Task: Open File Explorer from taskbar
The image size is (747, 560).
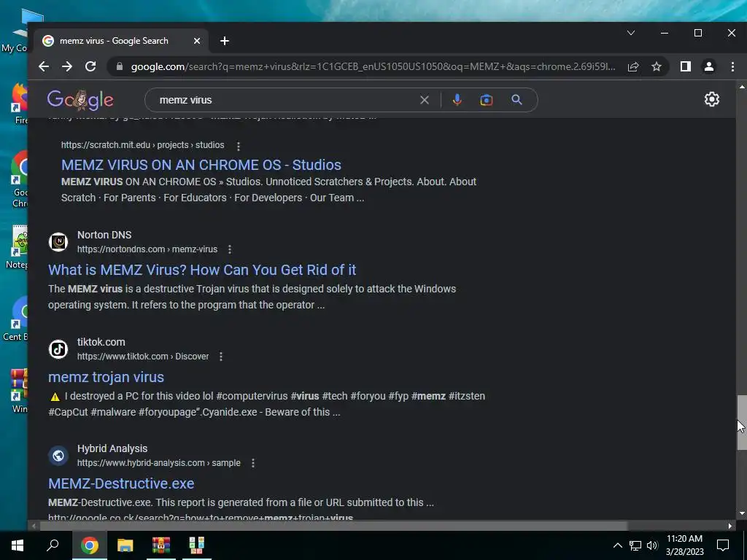Action: (125, 545)
